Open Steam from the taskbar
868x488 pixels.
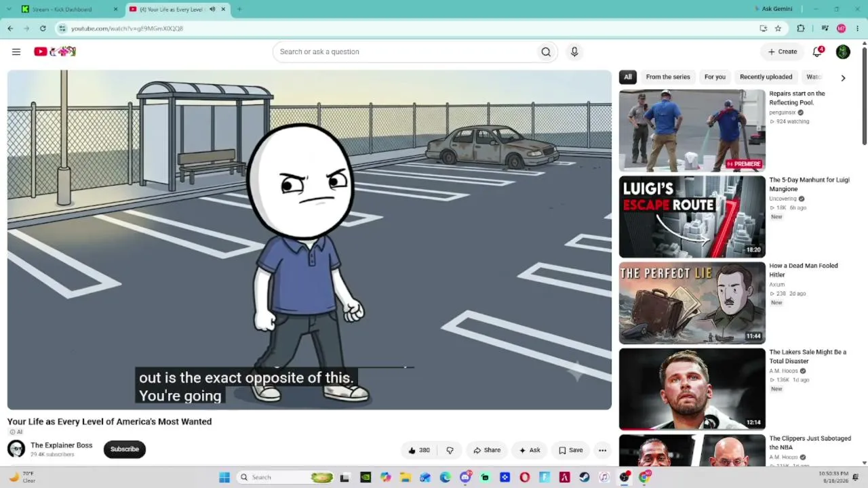click(x=584, y=477)
